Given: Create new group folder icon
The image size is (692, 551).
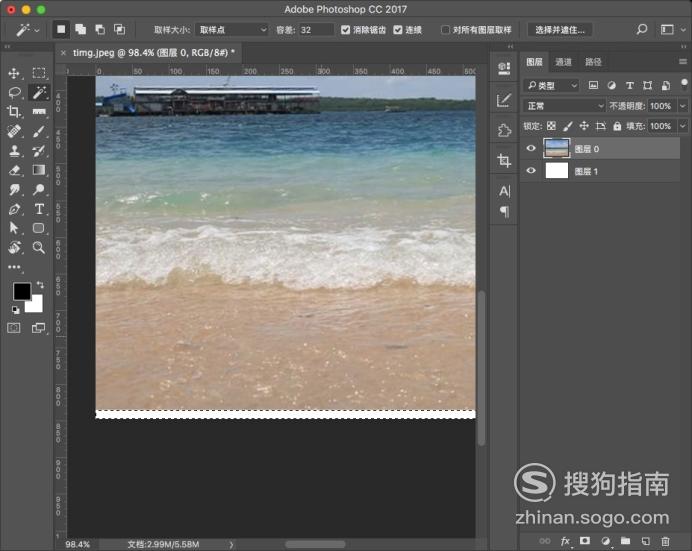Looking at the screenshot, I should click(625, 540).
